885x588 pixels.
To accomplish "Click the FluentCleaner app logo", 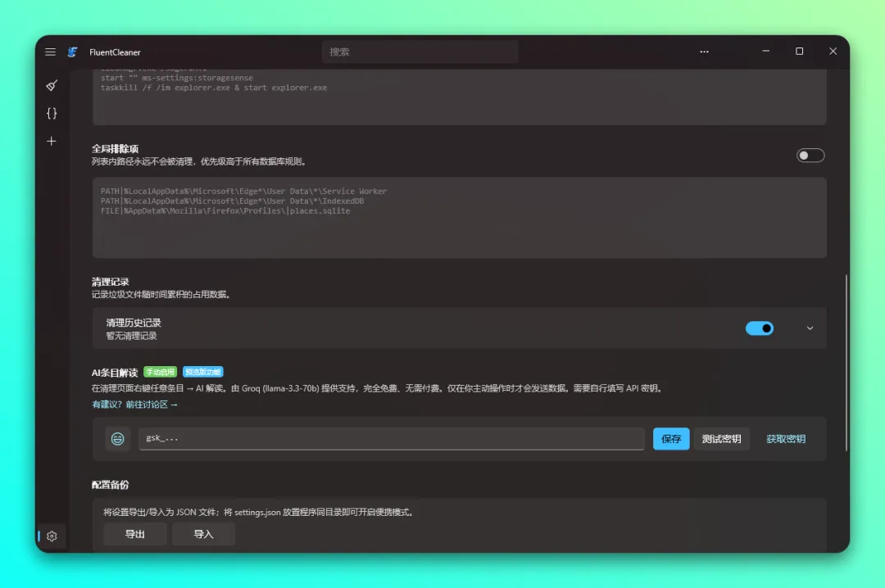I will click(72, 52).
